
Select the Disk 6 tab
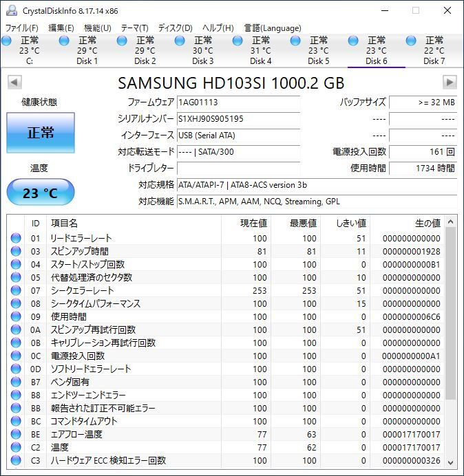pyautogui.click(x=376, y=50)
